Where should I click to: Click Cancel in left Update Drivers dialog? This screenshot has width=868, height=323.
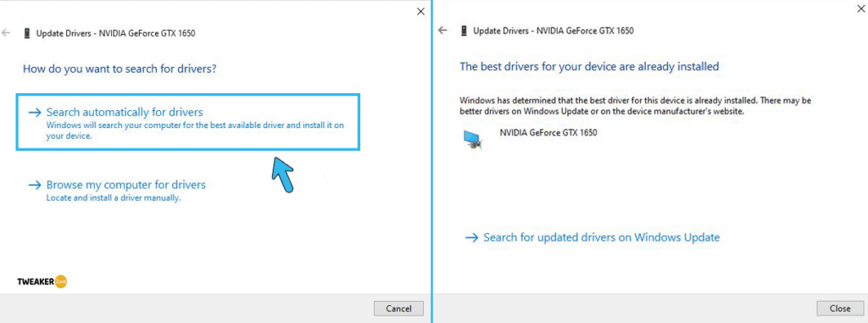[398, 309]
